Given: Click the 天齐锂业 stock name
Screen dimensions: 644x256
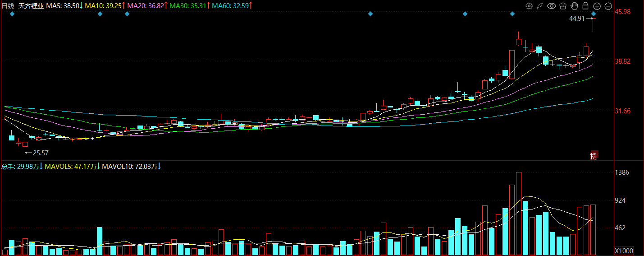Looking at the screenshot, I should [31, 6].
